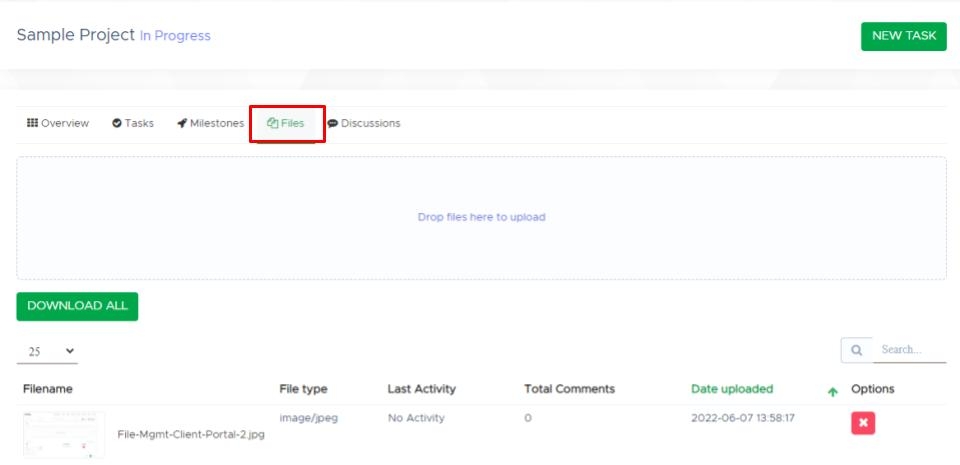The image size is (960, 465).
Task: Click the green sort arrow icon
Action: click(832, 392)
